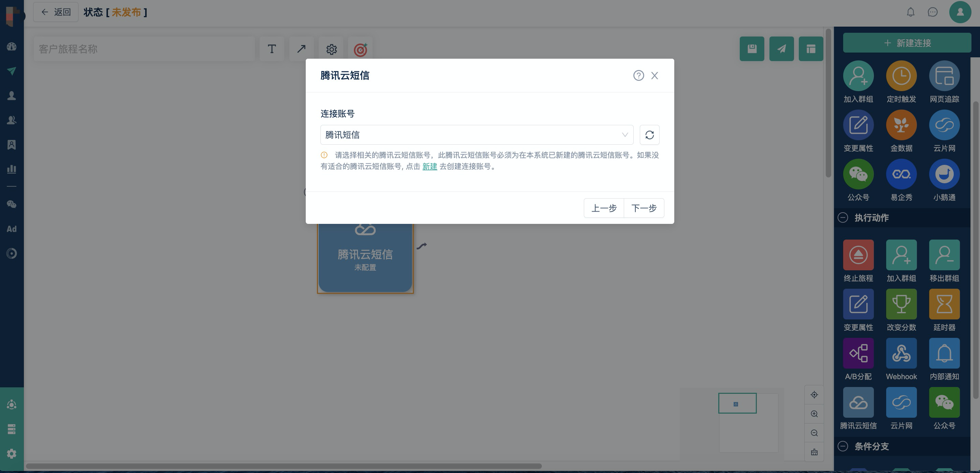Select the text T tool

coord(272,49)
